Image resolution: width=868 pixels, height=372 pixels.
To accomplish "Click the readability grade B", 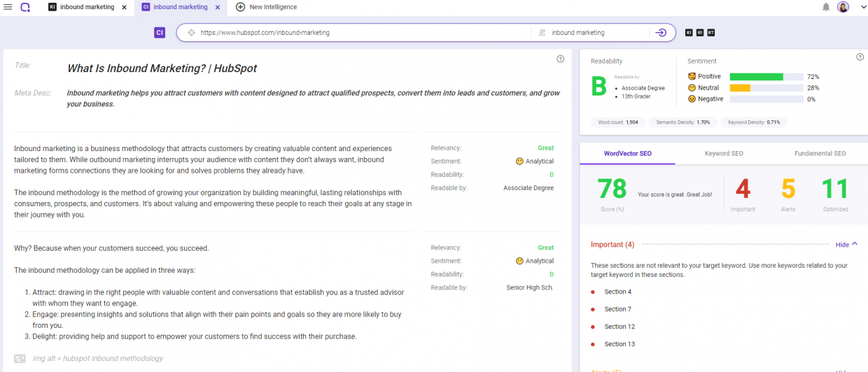I will [x=598, y=87].
